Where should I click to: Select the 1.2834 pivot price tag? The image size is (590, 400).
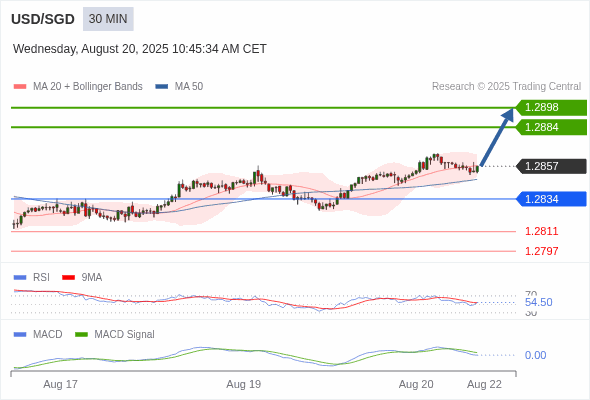pos(551,199)
